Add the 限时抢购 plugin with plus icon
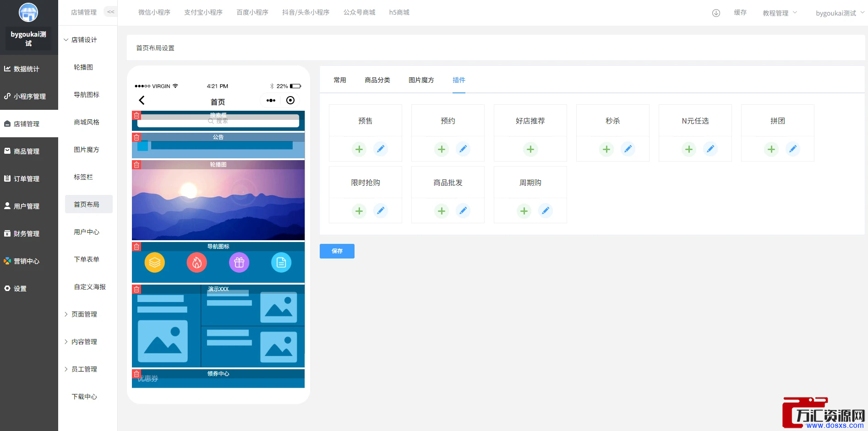The width and height of the screenshot is (868, 431). tap(359, 211)
